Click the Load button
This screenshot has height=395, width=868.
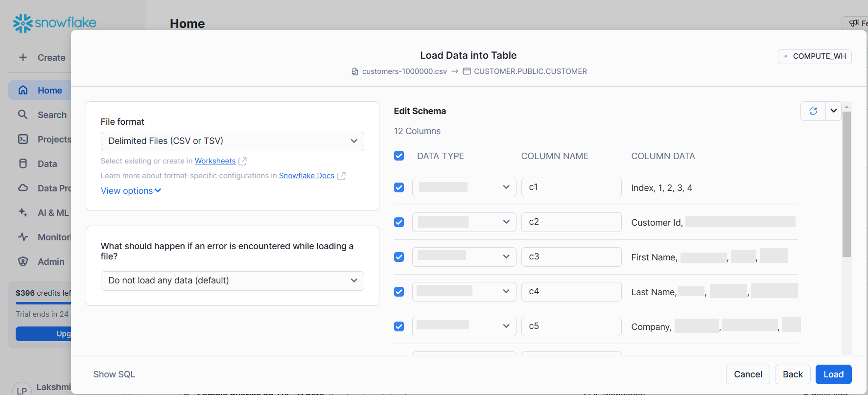point(833,374)
